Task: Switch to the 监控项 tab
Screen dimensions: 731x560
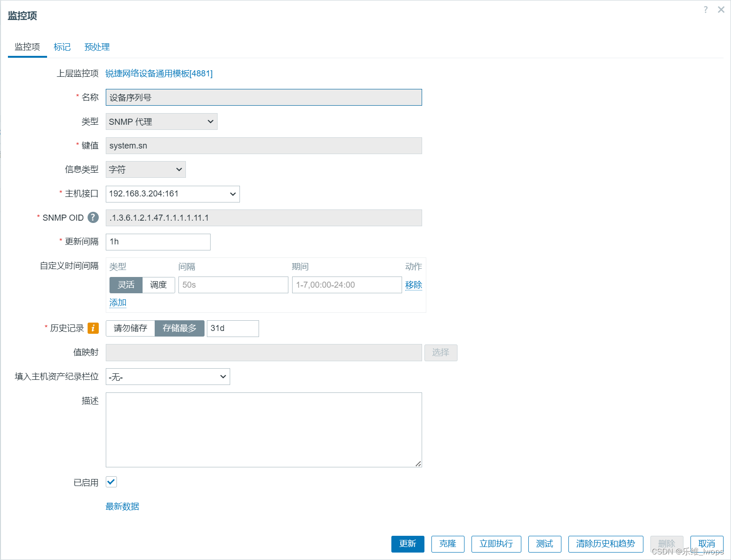Action: click(27, 47)
